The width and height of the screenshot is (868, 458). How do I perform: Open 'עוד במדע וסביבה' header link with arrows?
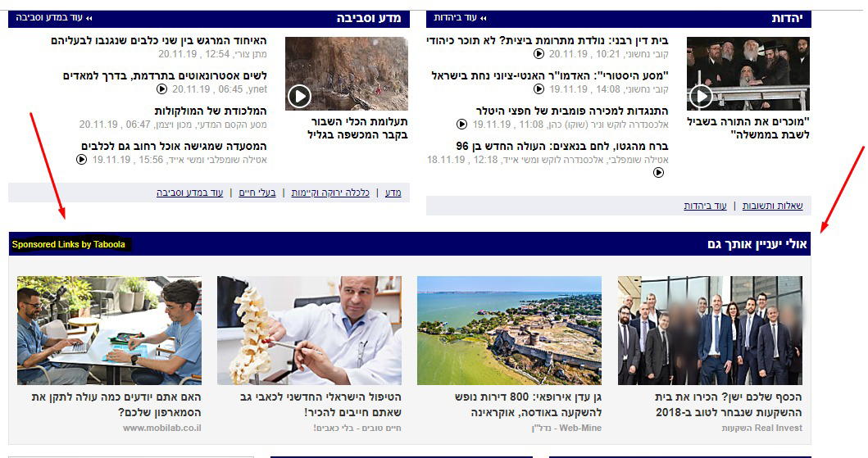[x=54, y=18]
